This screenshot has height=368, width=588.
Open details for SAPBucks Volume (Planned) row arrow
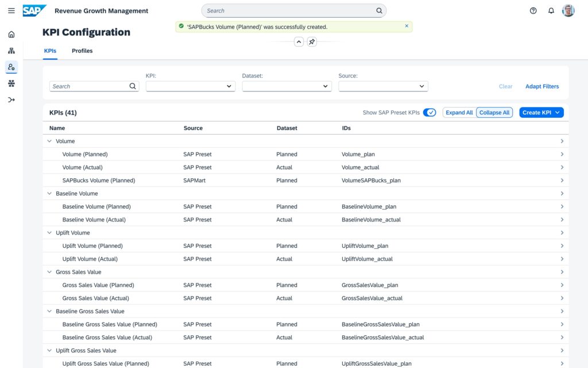pos(562,180)
